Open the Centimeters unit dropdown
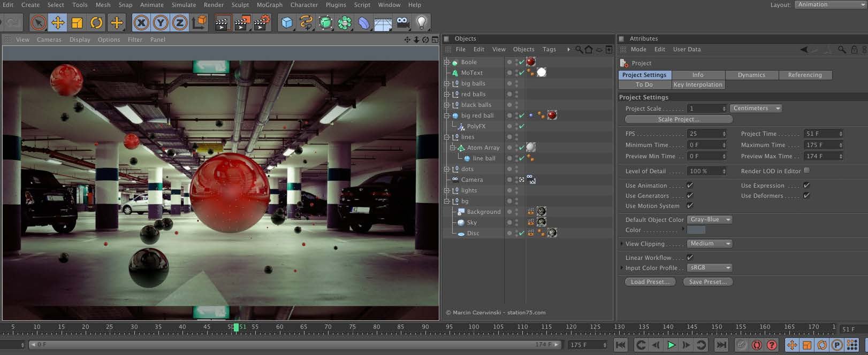The width and height of the screenshot is (868, 355). [756, 109]
